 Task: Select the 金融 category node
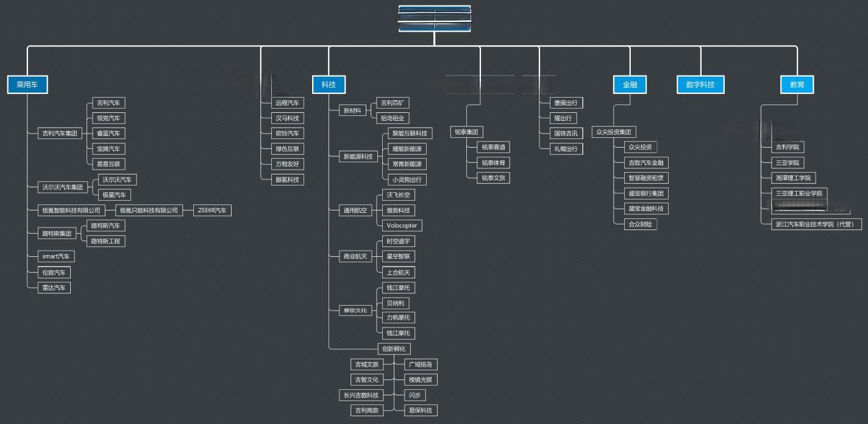pyautogui.click(x=630, y=85)
